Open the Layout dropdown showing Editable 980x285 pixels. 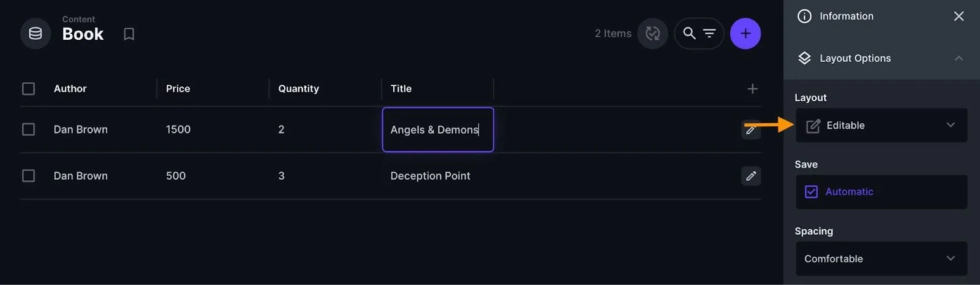(881, 126)
